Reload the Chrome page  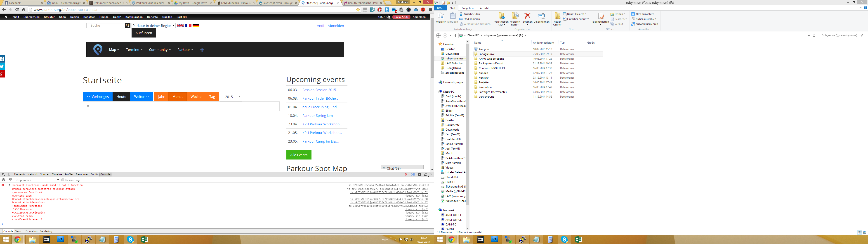click(x=17, y=10)
